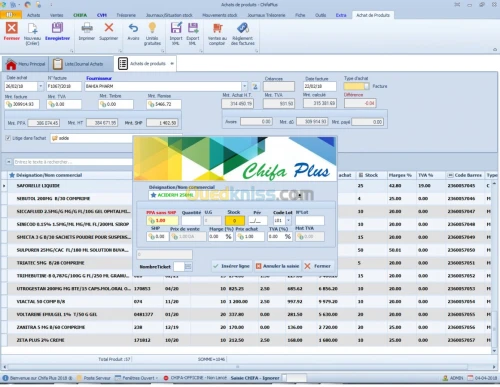Open the Achats ribbon tab
Screen dimensions: 500x387
(x=33, y=15)
